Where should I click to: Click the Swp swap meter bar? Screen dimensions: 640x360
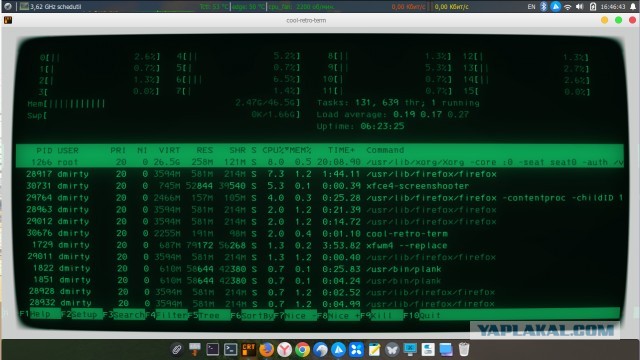(x=164, y=115)
